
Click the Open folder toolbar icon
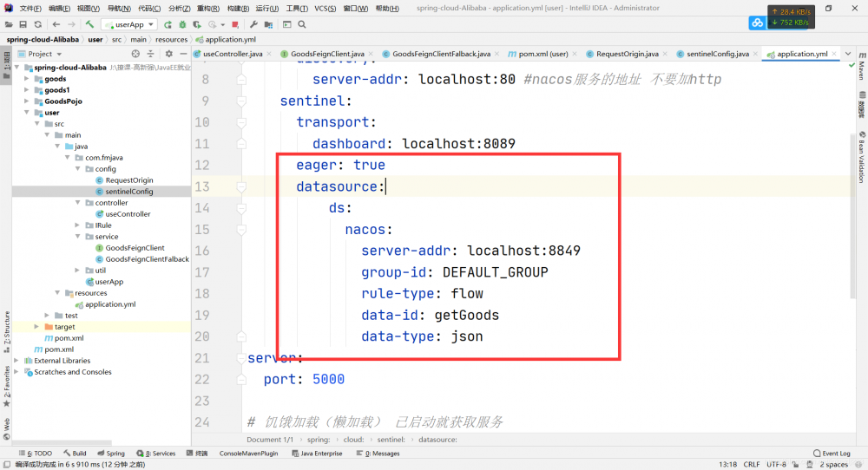[x=9, y=24]
